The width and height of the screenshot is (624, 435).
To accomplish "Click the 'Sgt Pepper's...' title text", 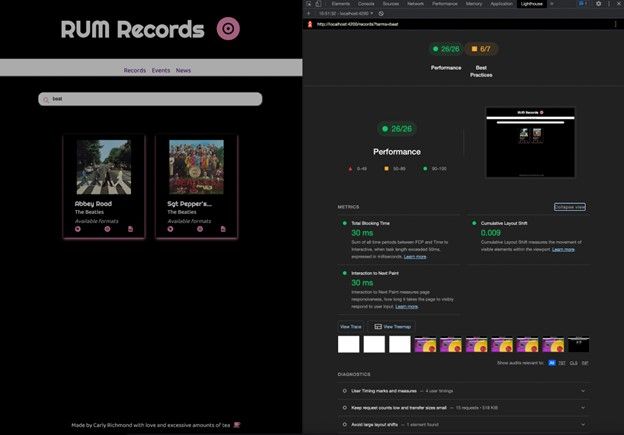I will coord(189,204).
